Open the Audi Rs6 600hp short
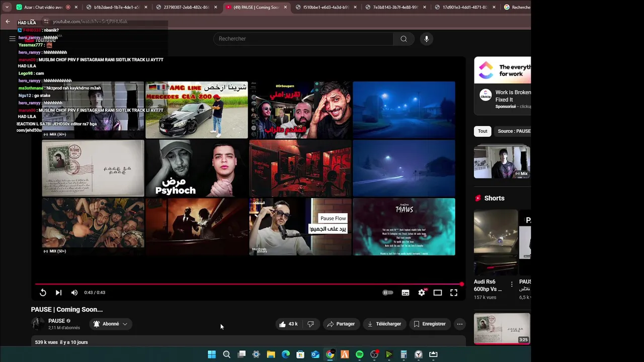The height and width of the screenshot is (362, 644). 496,242
